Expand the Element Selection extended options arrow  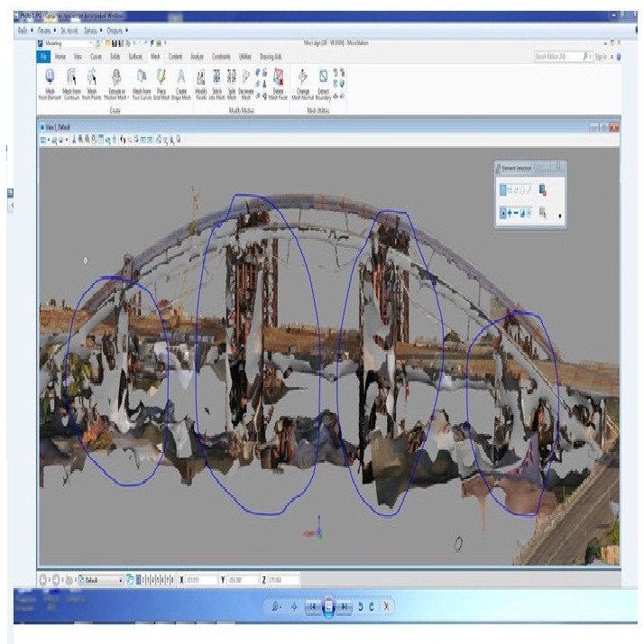(x=560, y=216)
